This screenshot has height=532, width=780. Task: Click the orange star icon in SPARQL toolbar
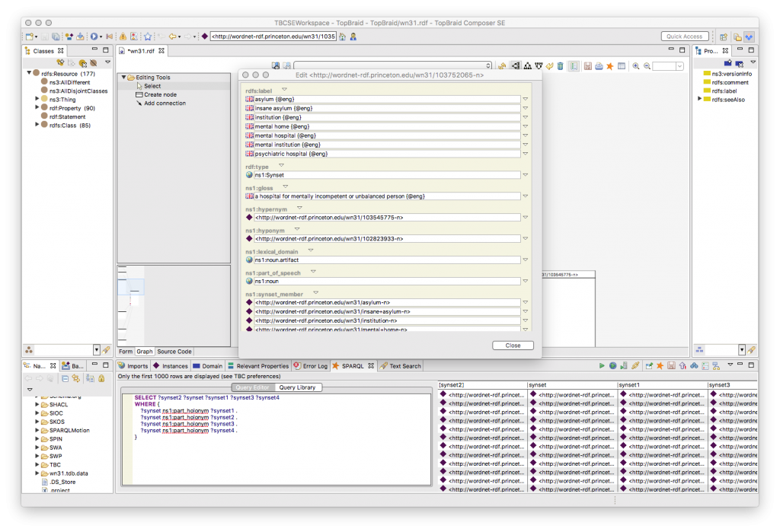coord(660,366)
